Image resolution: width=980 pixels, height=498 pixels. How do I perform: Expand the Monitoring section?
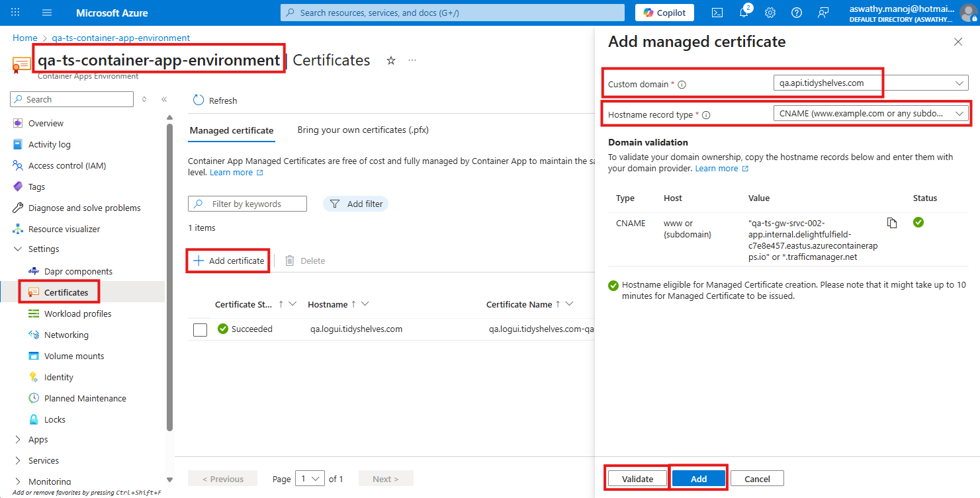[x=18, y=482]
